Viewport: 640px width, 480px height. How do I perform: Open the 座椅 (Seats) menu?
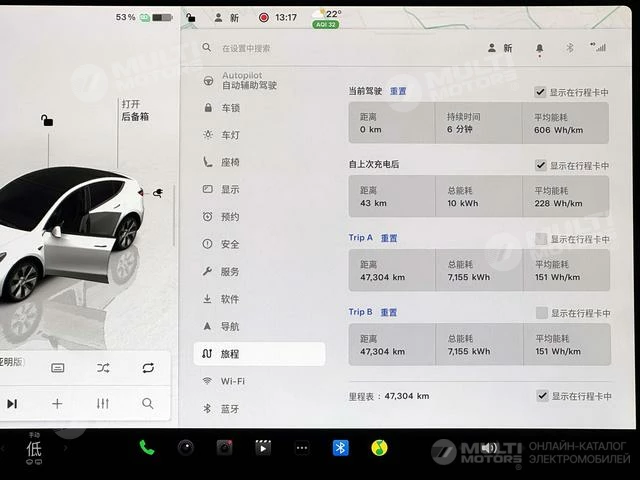click(x=222, y=162)
